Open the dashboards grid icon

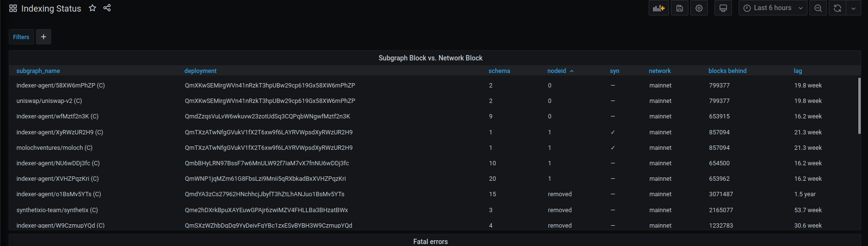click(x=13, y=8)
